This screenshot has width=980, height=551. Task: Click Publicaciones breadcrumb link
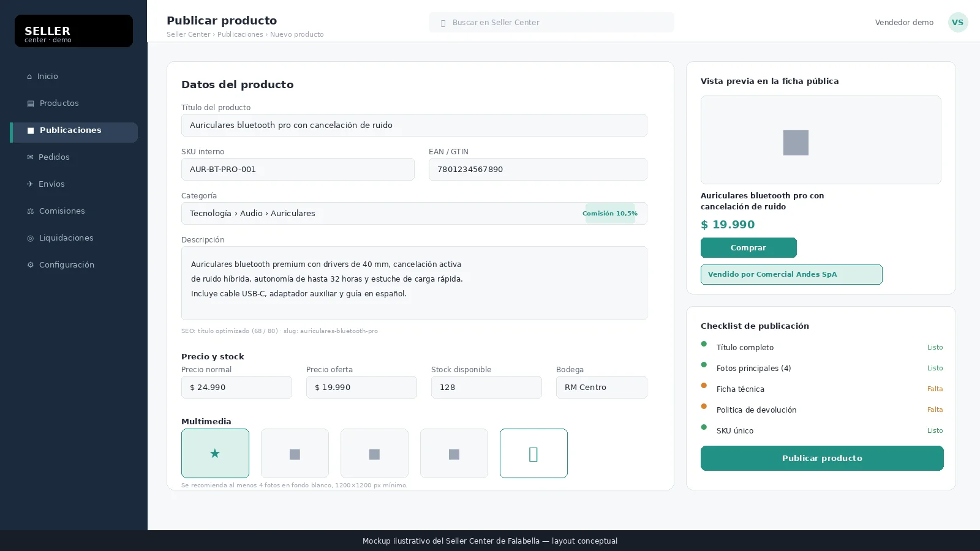click(240, 35)
